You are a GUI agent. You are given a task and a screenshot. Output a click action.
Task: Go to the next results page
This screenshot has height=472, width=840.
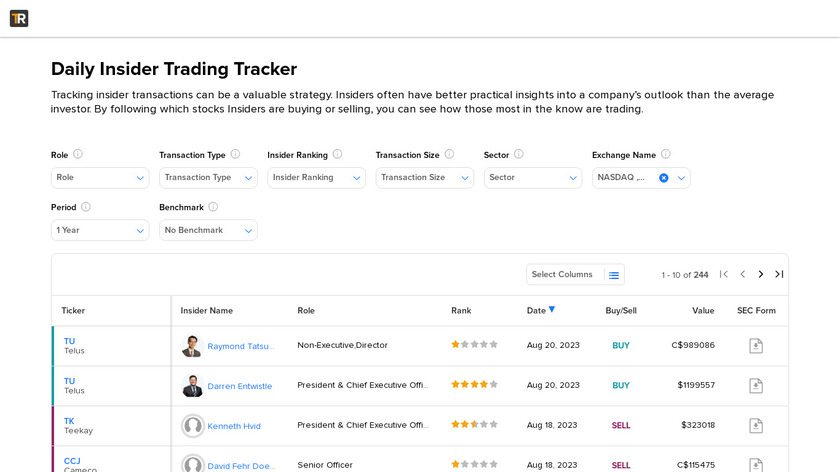point(761,274)
